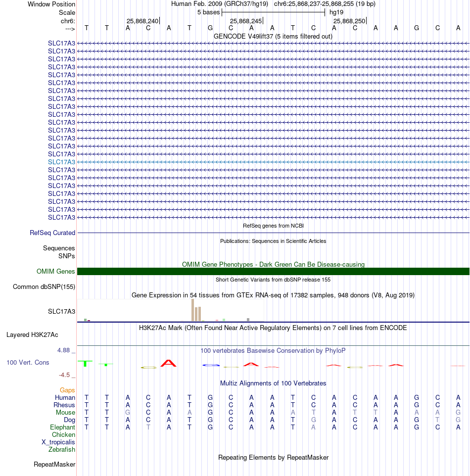Click Human Feb. 2009 (GRCh37/hg19) header text
The height and width of the screenshot is (476, 470).
coord(220,4)
